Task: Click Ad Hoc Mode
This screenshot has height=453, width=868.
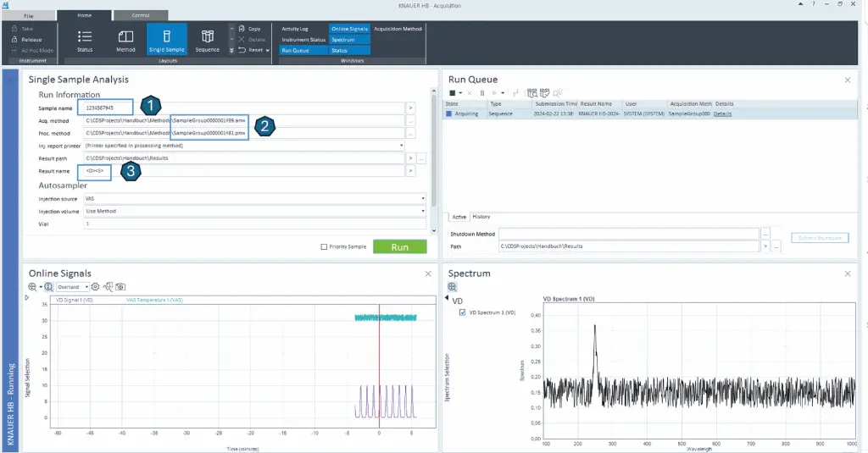Action: (33, 50)
